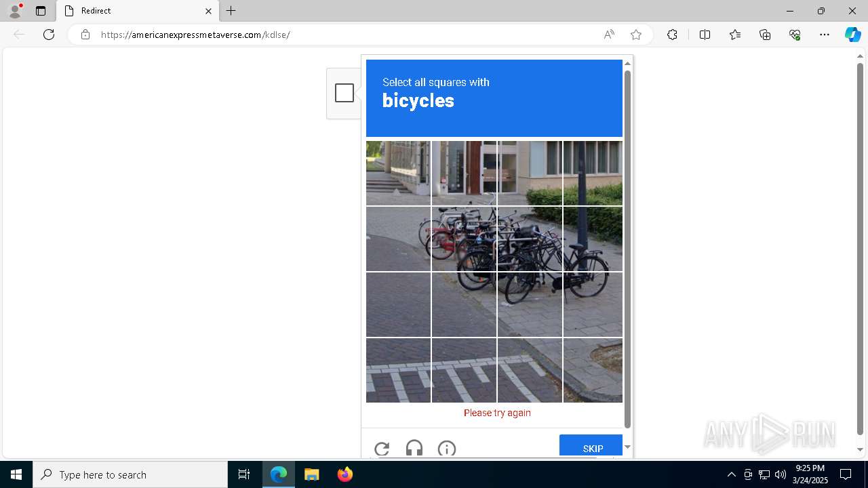Open the volume control in system tray
This screenshot has height=488, width=868.
tap(780, 474)
